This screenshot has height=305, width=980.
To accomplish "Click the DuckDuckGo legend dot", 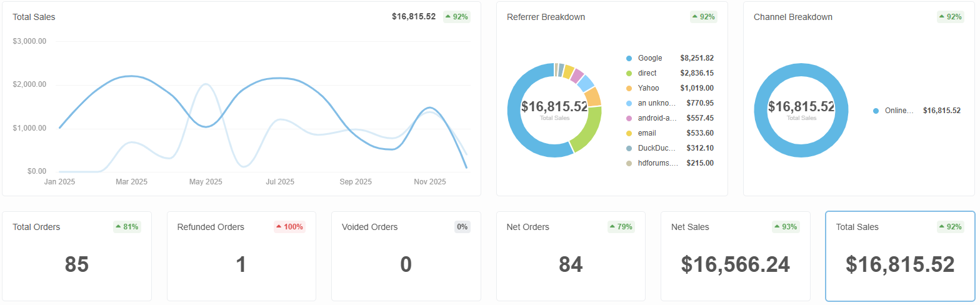I will (629, 148).
